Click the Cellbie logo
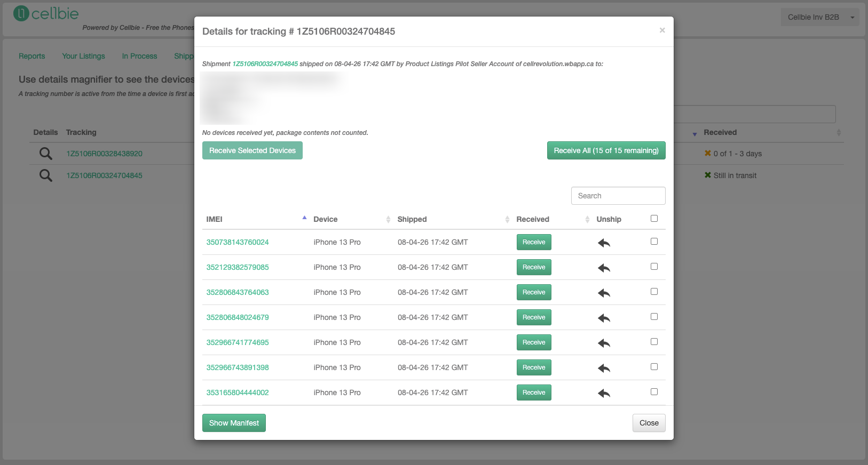868x465 pixels. (46, 13)
